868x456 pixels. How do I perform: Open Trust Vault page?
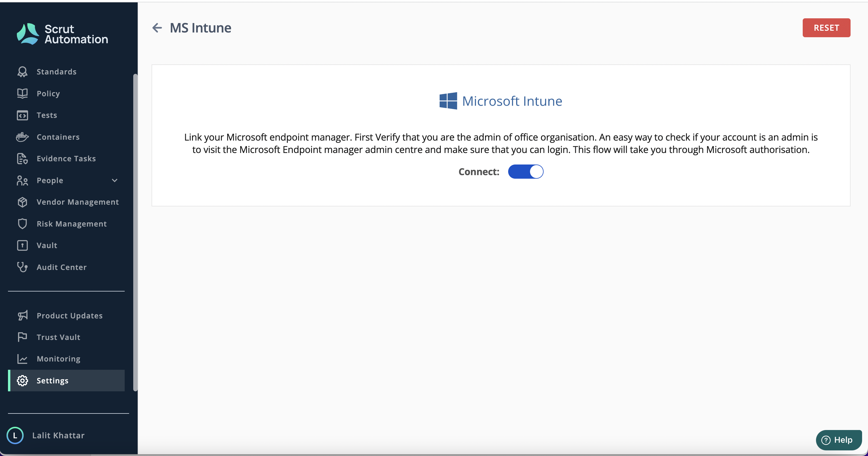(58, 337)
